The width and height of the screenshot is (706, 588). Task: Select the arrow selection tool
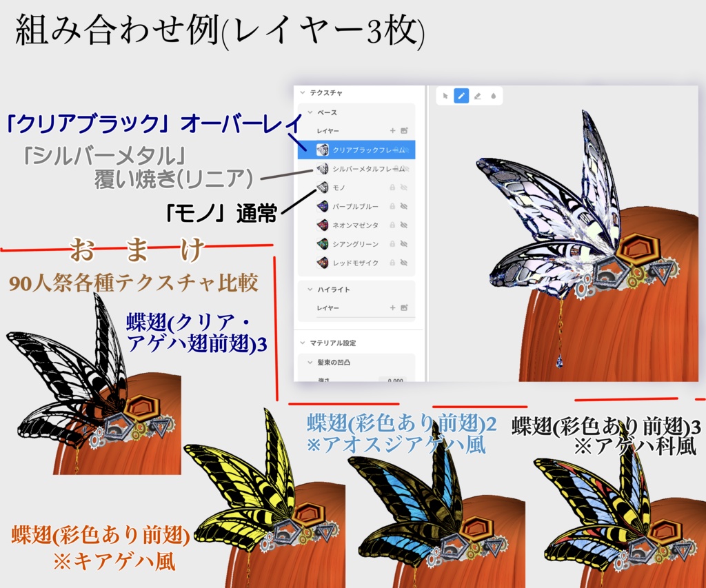(445, 96)
